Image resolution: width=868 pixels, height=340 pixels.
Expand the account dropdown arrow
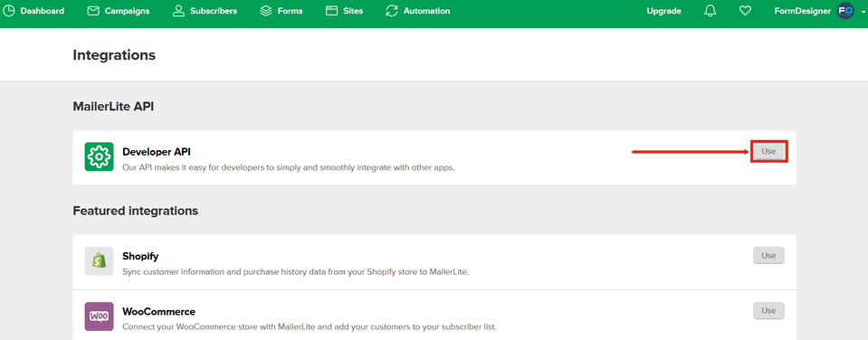tap(862, 12)
